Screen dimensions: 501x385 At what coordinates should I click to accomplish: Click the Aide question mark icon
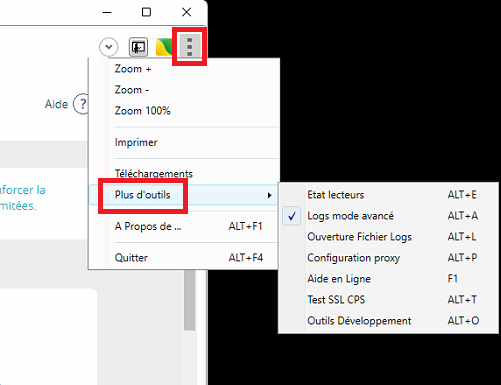click(81, 104)
